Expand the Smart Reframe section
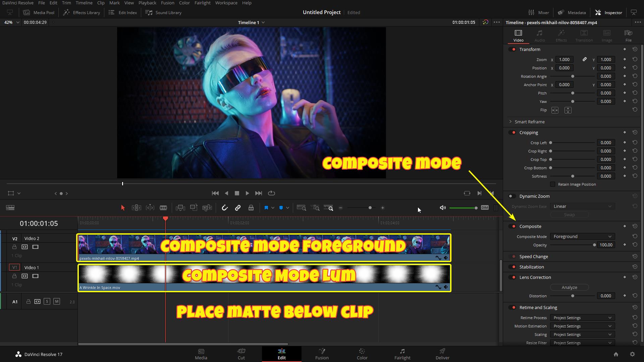This screenshot has height=362, width=644. click(511, 122)
